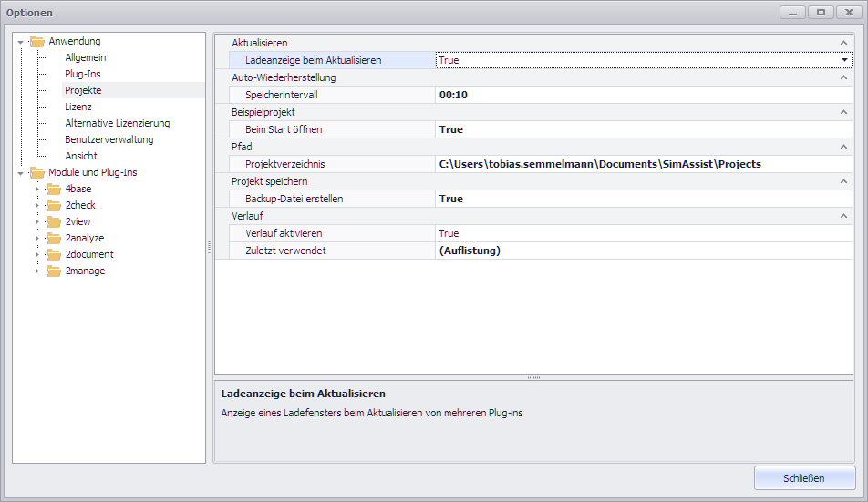Image resolution: width=868 pixels, height=502 pixels.
Task: Click the 2analyze folder icon
Action: point(54,239)
